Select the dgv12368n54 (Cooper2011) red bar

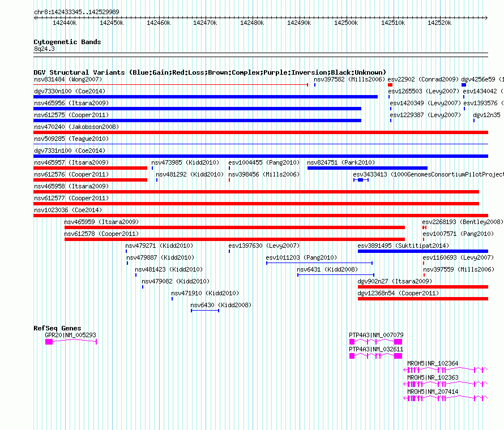[423, 299]
